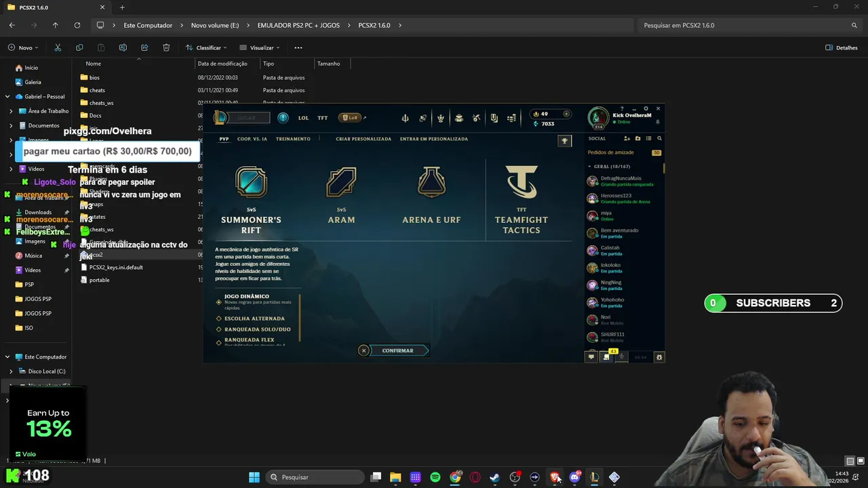Open the blue exclamation notices icon
Screen dimensions: 868x488
click(x=283, y=118)
